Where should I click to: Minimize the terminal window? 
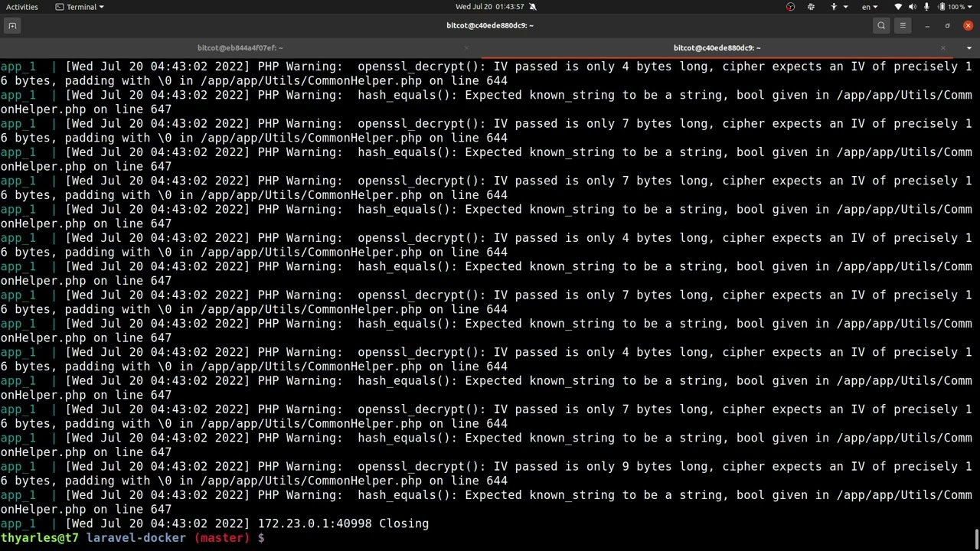pyautogui.click(x=927, y=25)
